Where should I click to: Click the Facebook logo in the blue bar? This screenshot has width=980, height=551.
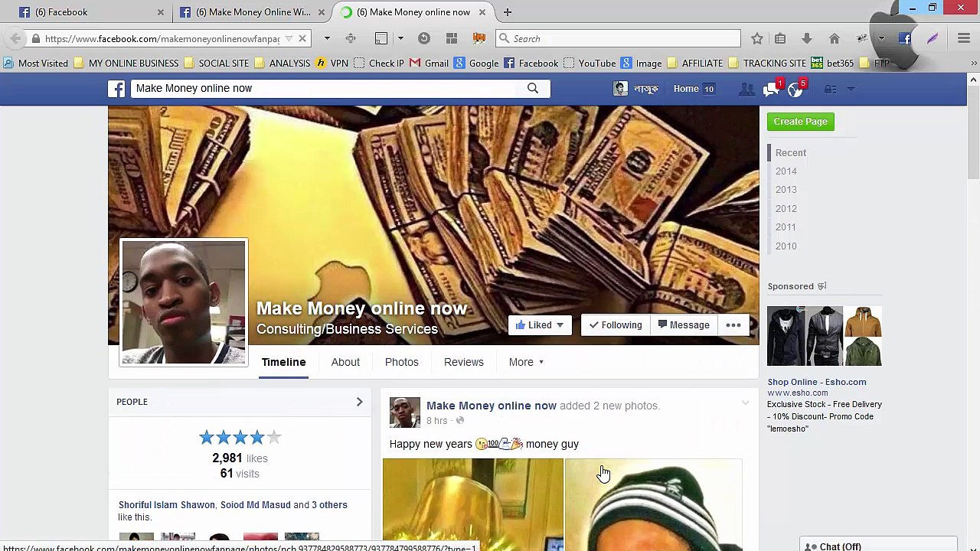click(116, 89)
